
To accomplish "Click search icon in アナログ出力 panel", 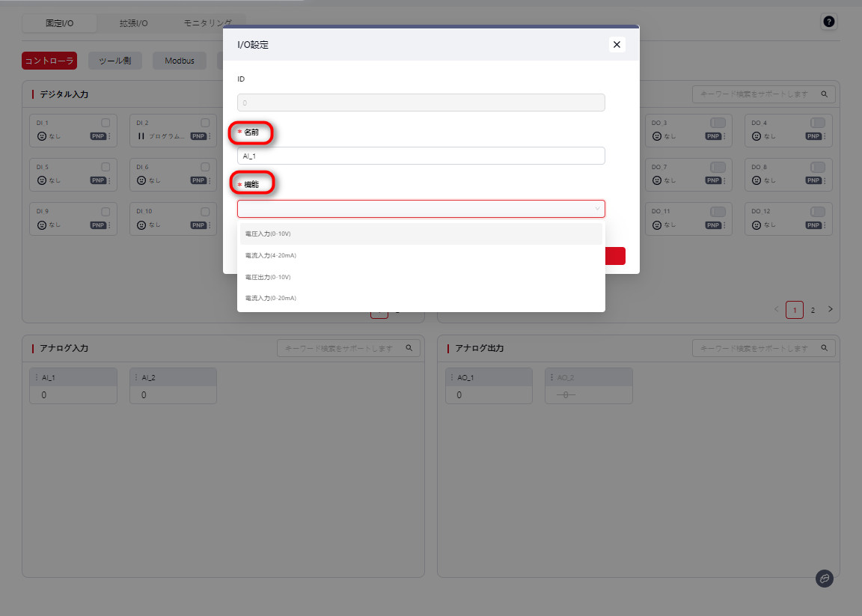I will click(x=825, y=348).
